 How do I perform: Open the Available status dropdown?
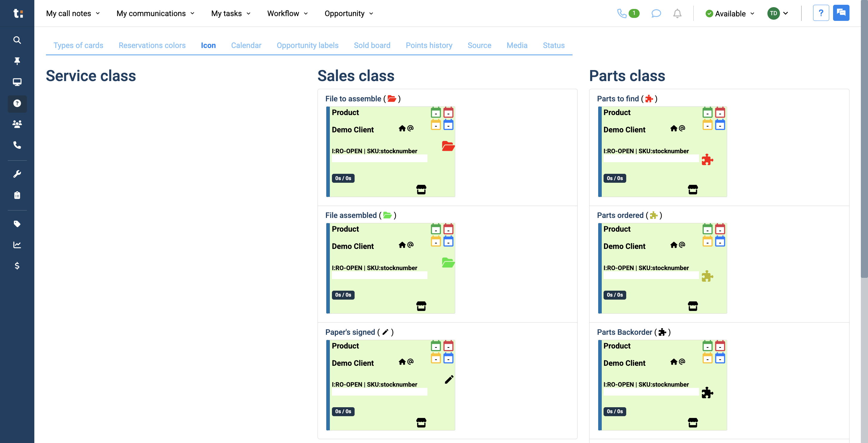click(729, 13)
